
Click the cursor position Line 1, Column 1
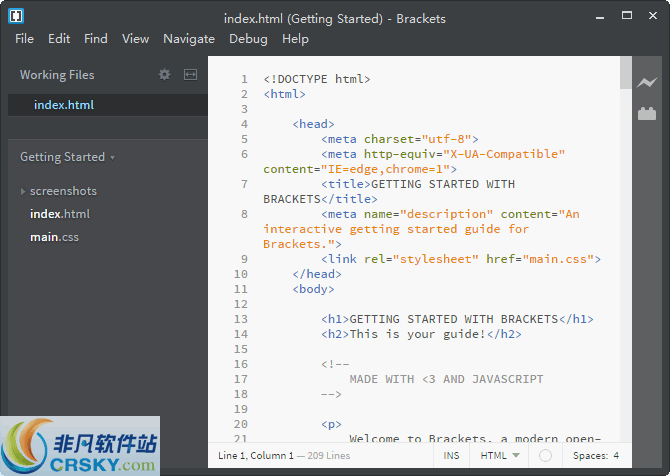pos(256,456)
